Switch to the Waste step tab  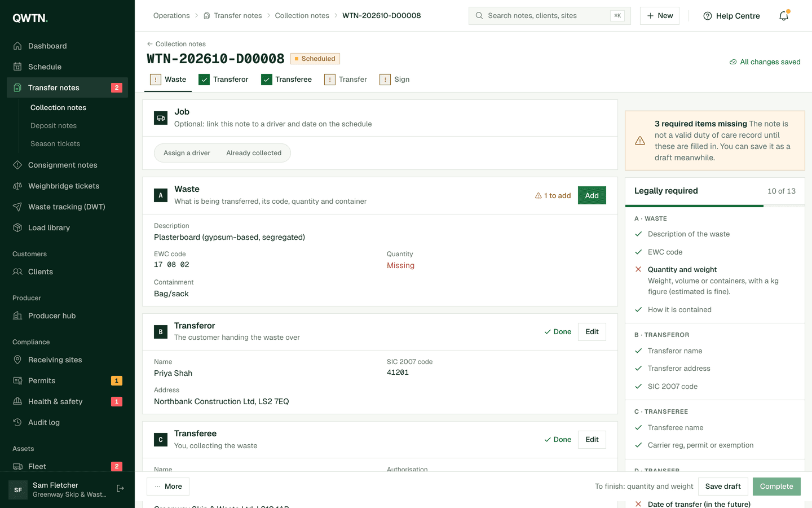tap(168, 80)
